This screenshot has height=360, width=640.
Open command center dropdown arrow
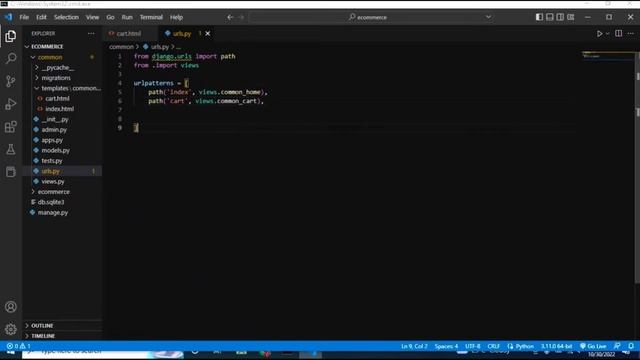pyautogui.click(x=488, y=17)
